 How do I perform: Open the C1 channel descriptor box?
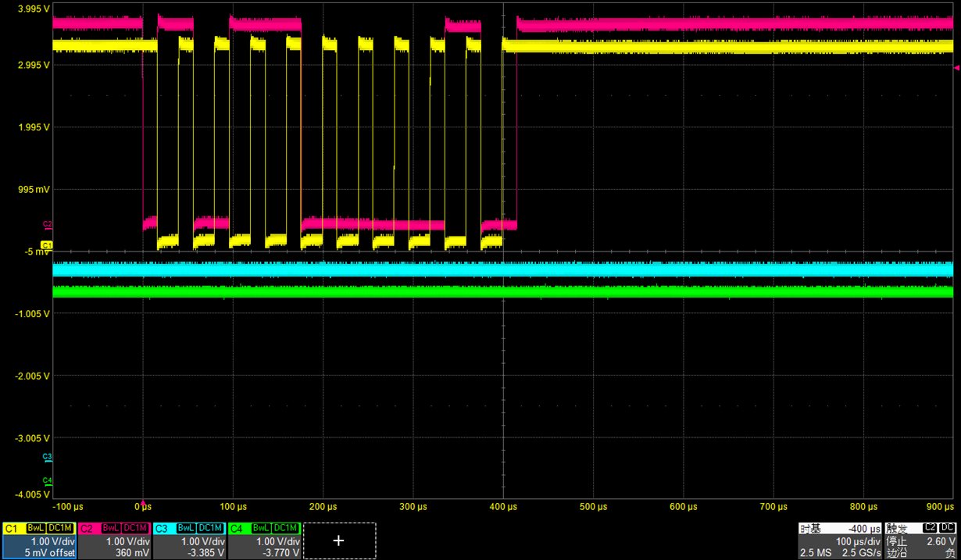coord(39,540)
